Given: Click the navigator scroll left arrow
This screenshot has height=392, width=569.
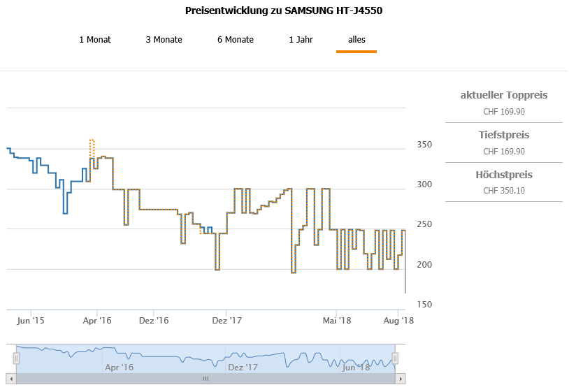Looking at the screenshot, I should (x=10, y=379).
